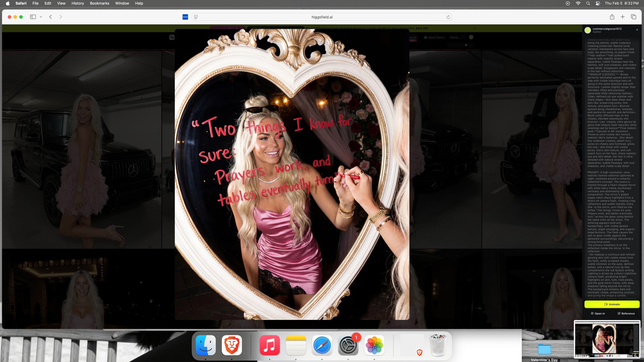This screenshot has width=644, height=362.
Task: Open the History menu
Action: [x=77, y=3]
